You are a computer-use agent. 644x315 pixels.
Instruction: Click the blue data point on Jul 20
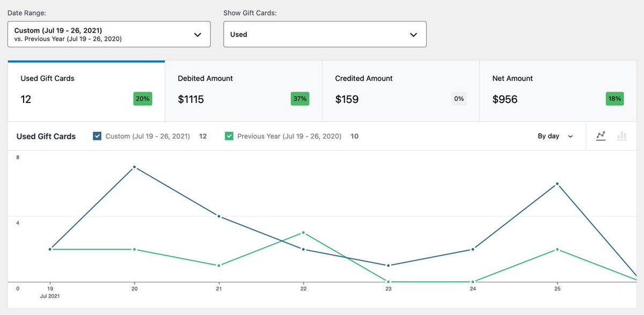point(134,167)
